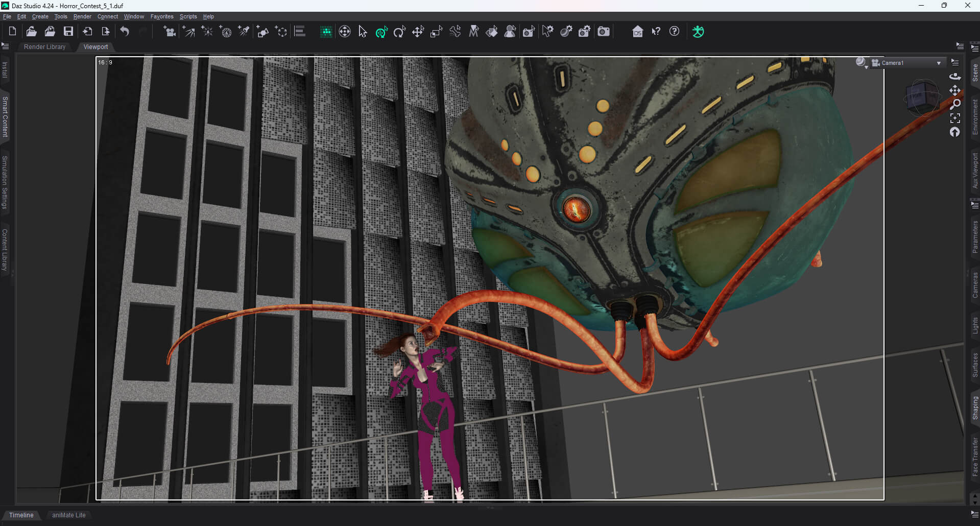
Task: Open the Camera1 view selection dropdown
Action: tap(907, 63)
